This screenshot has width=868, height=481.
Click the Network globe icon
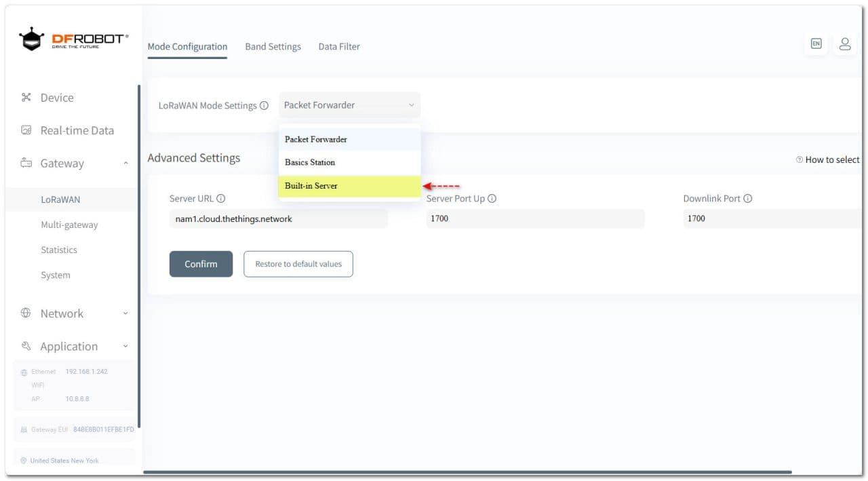[26, 313]
